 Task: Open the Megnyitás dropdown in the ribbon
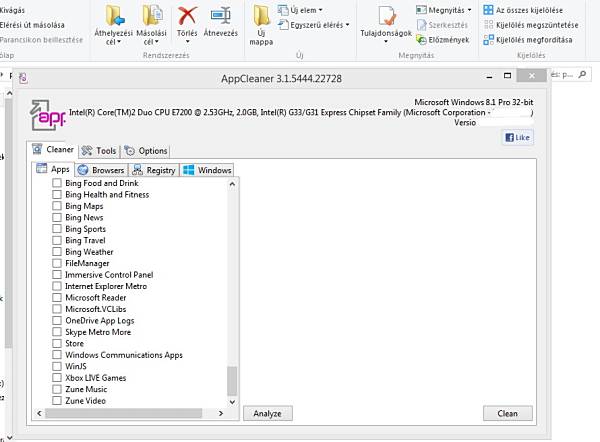[x=443, y=10]
